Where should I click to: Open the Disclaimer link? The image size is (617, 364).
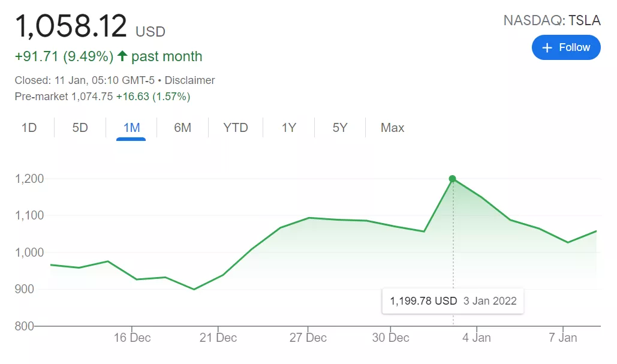[189, 80]
